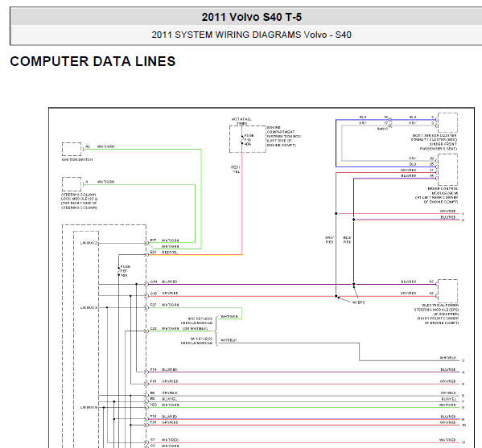
Task: Click the "A2" pin label at the EPS module
Action: click(x=431, y=282)
